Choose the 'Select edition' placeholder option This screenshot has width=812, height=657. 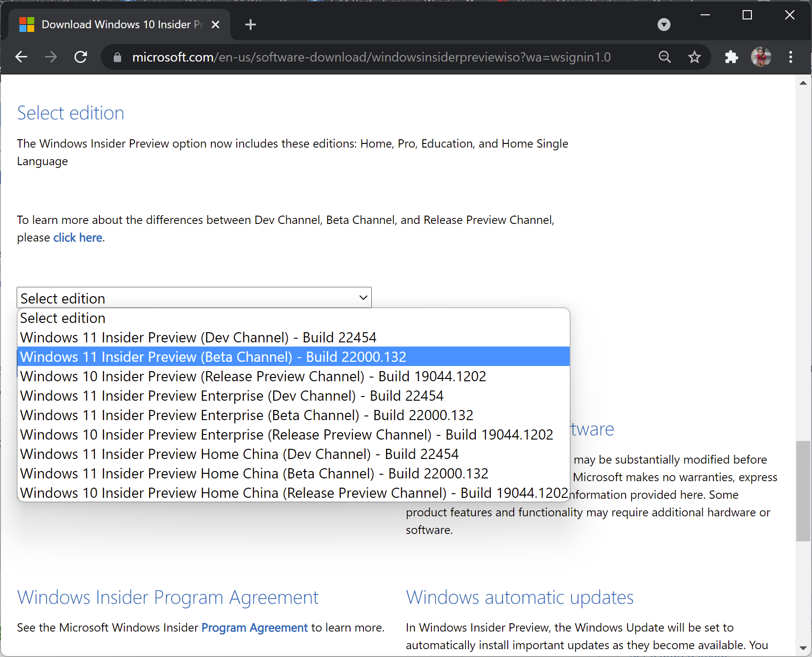(294, 318)
